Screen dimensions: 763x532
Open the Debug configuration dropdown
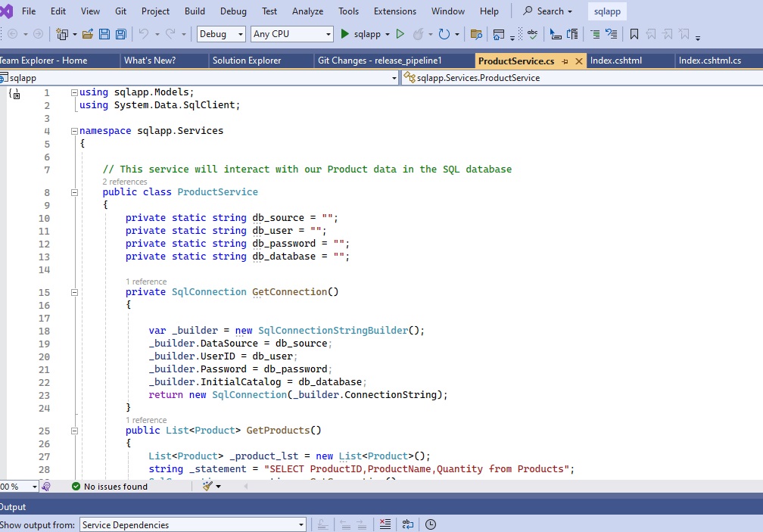tap(221, 34)
